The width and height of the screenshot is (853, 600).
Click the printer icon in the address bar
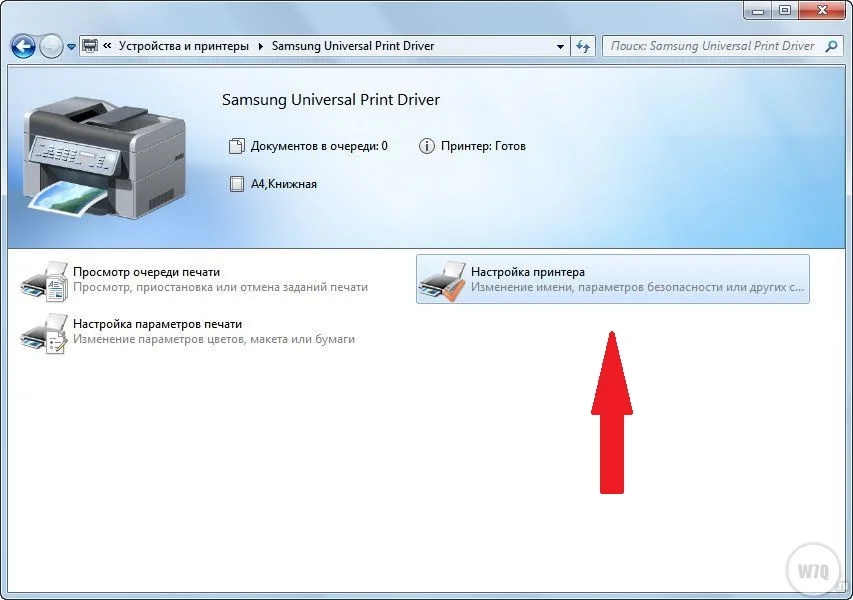click(x=90, y=46)
